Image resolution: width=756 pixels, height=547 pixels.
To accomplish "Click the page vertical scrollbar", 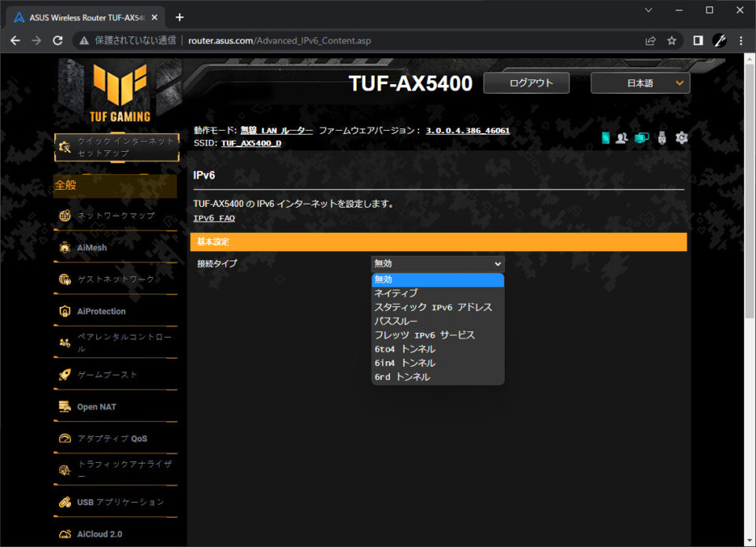I will pos(749,300).
